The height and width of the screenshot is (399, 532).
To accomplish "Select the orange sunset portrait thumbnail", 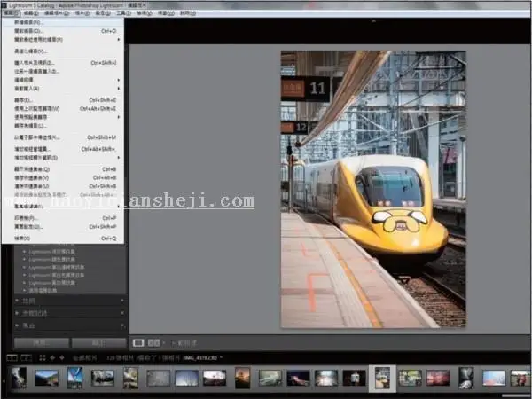I will pyautogui.click(x=242, y=378).
